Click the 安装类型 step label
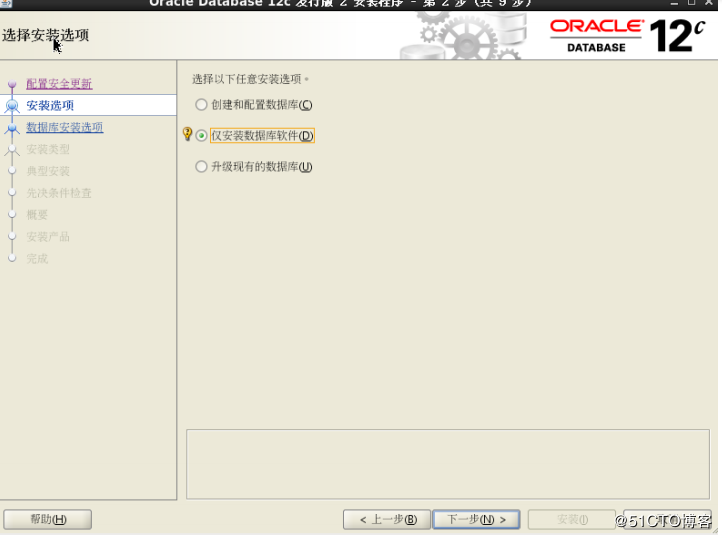722x538 pixels. click(48, 149)
